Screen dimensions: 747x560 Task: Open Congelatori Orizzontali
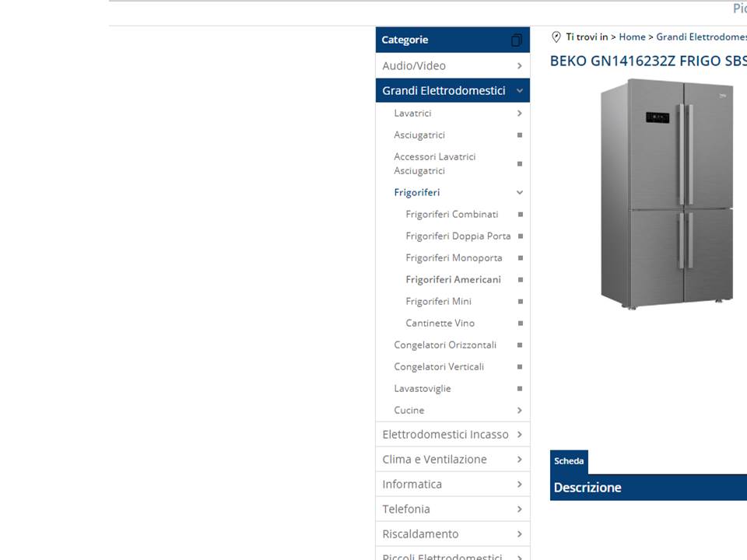445,345
